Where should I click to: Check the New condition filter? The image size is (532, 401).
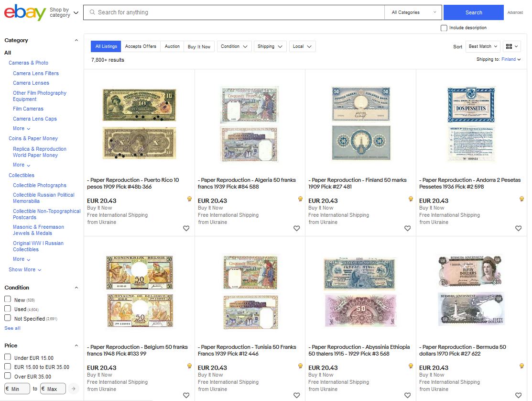[x=8, y=300]
